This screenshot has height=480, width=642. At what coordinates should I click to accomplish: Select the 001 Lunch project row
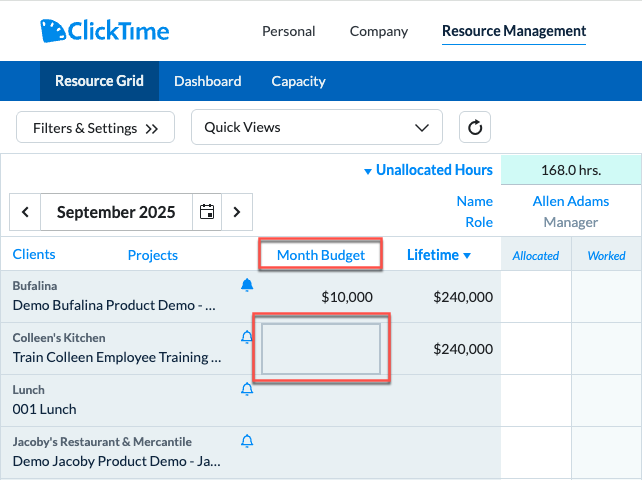tap(44, 409)
